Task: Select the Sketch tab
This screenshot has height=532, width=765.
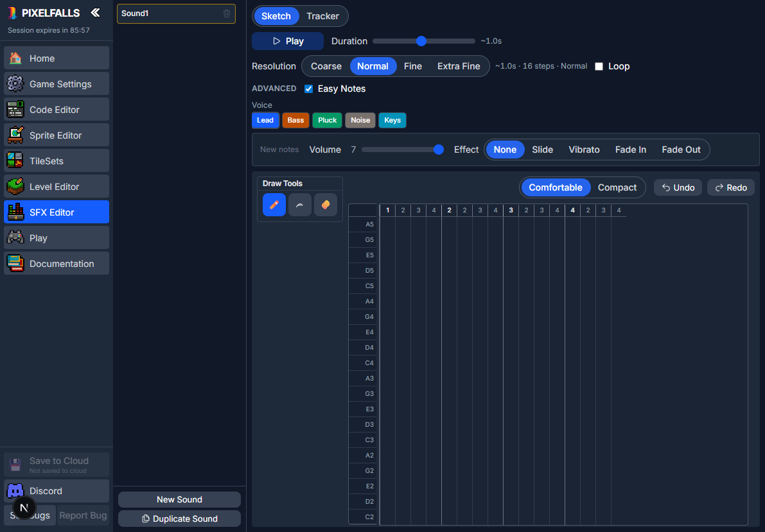Action: click(276, 16)
